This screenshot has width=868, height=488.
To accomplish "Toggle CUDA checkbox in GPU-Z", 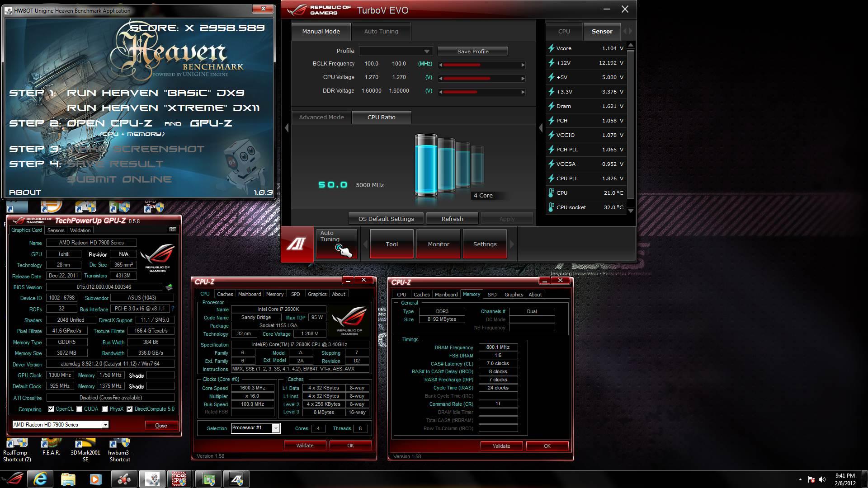I will click(x=80, y=408).
